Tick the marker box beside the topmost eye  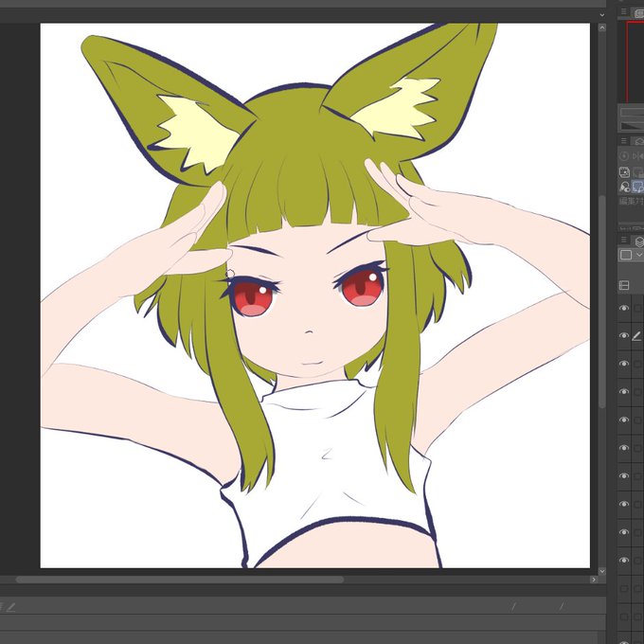637,308
